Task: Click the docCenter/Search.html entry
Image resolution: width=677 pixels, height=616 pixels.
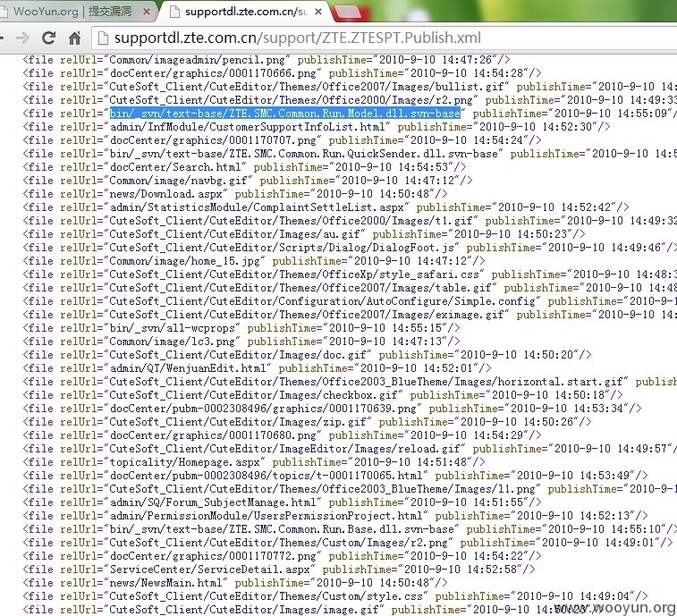Action: click(244, 166)
